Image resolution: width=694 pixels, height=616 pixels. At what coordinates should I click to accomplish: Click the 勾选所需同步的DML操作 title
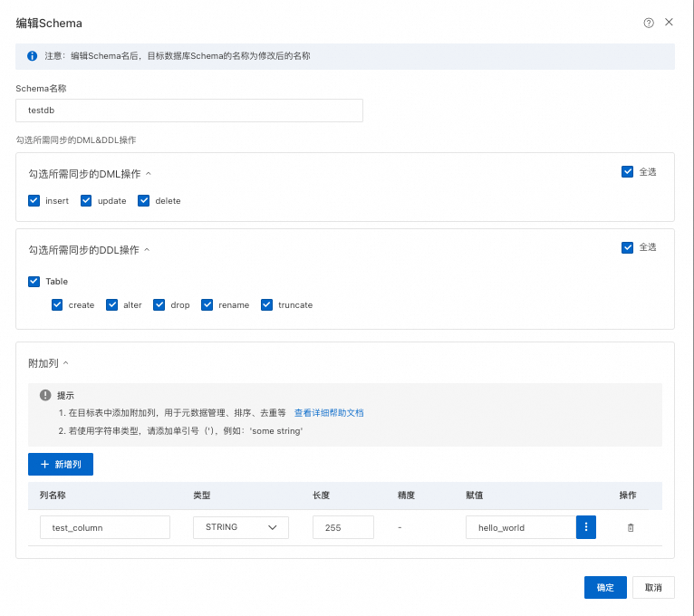84,174
